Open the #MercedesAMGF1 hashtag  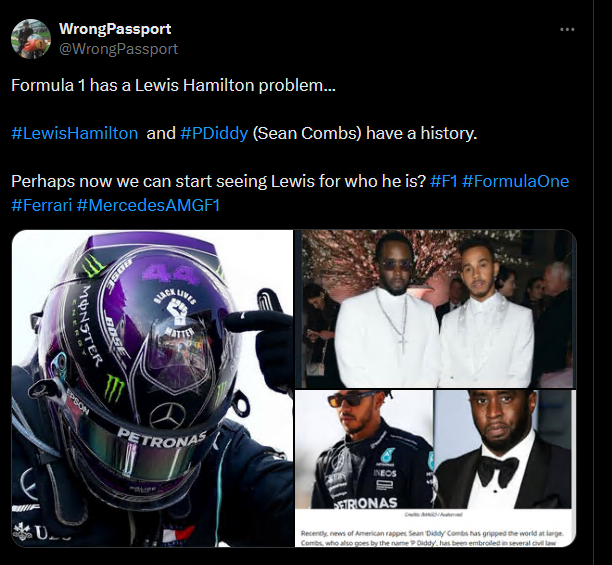coord(148,205)
